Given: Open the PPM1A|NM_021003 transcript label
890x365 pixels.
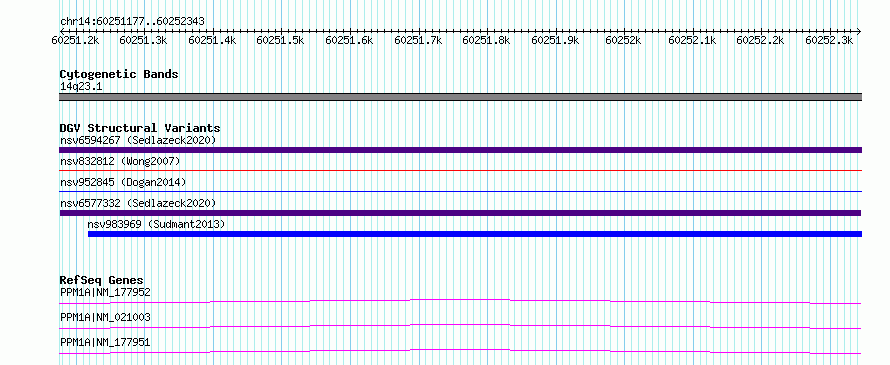Looking at the screenshot, I should pos(105,317).
